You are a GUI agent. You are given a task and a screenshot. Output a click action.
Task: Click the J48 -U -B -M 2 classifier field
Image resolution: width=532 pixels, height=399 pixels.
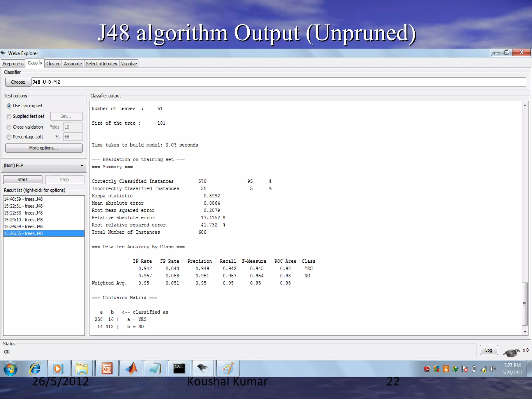click(x=279, y=82)
